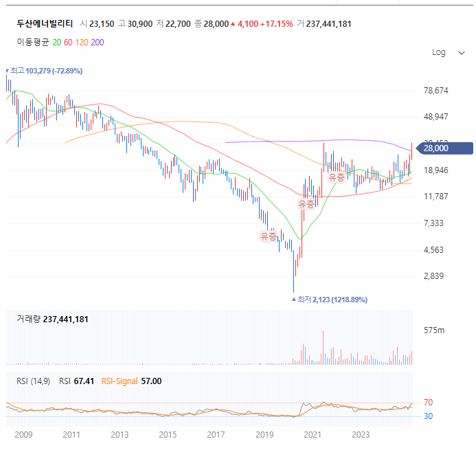Click the low price 22,700 value

coord(178,24)
